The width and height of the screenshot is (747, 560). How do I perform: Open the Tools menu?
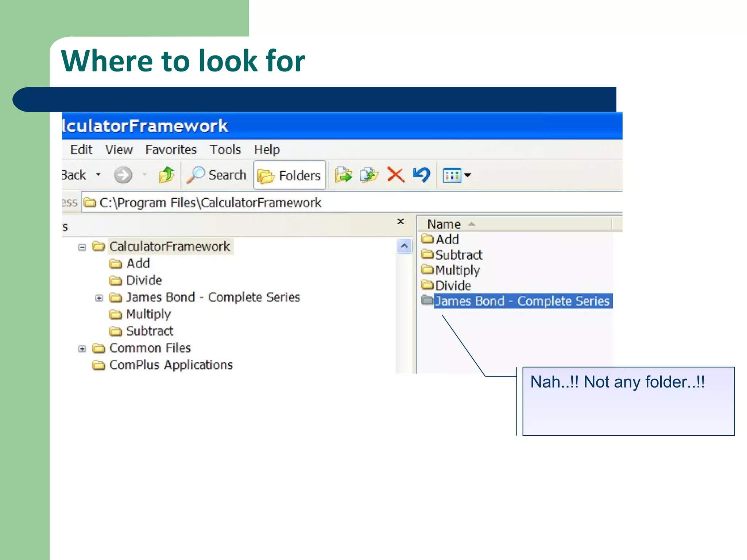225,150
